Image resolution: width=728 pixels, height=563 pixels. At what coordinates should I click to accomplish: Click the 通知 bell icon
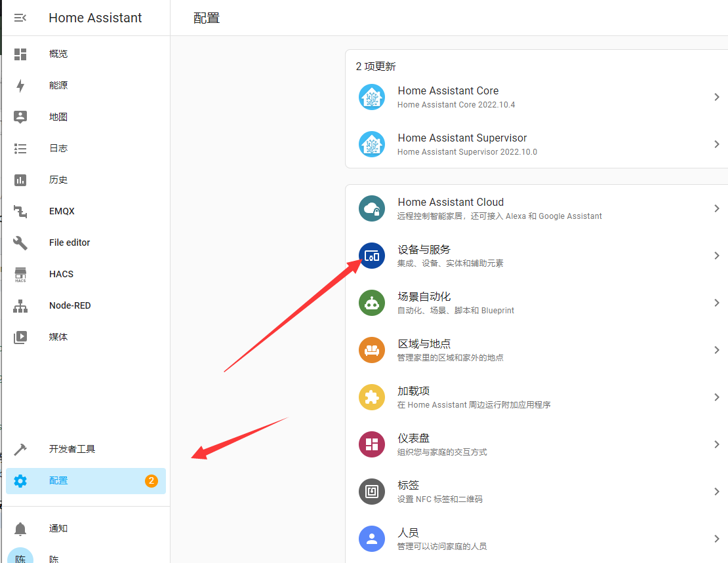20,529
